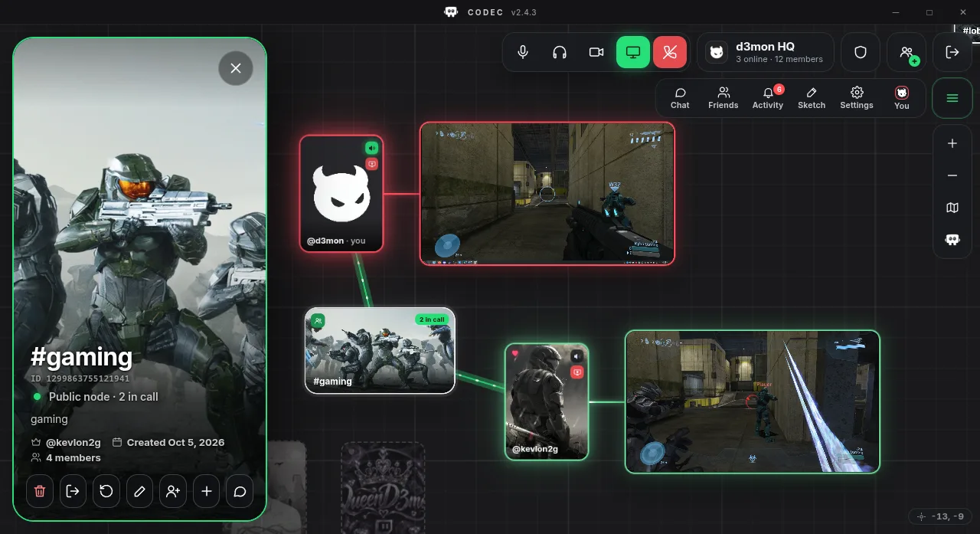This screenshot has width=980, height=534.
Task: Click the Codec mascot icon in side toolbar
Action: 952,240
